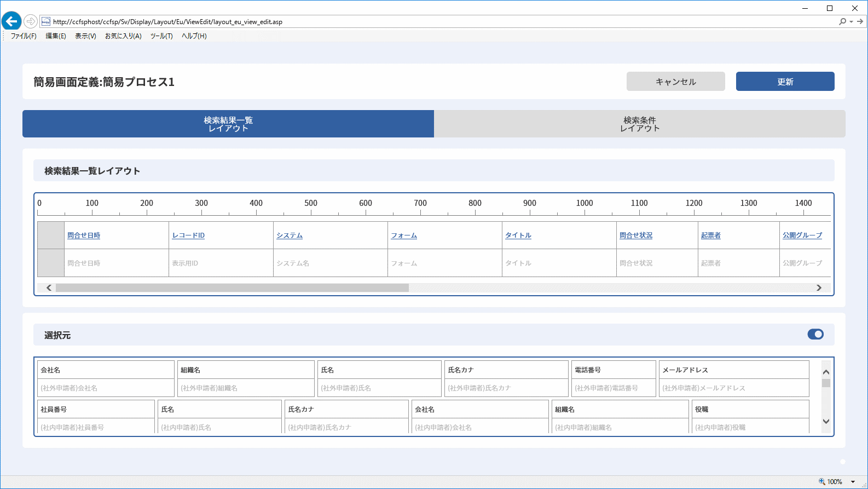Click the browser back arrow icon
868x489 pixels.
tap(11, 21)
